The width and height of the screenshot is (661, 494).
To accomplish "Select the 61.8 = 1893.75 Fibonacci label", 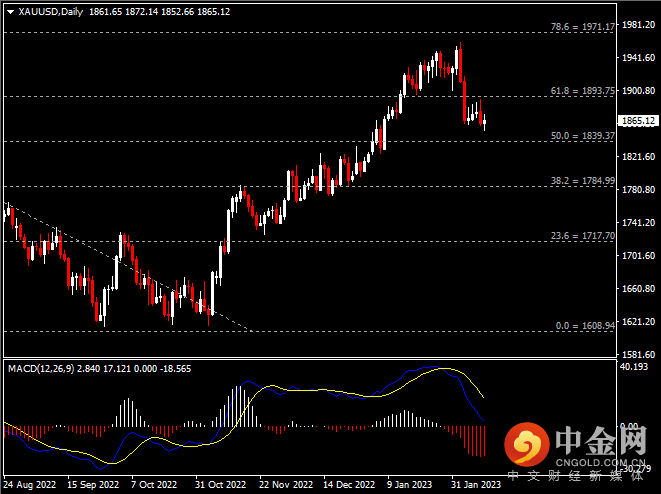I will click(582, 91).
